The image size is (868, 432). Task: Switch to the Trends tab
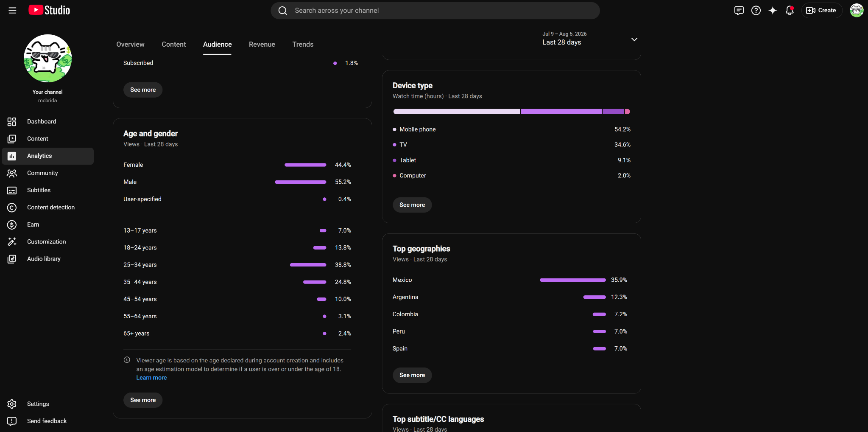pyautogui.click(x=303, y=44)
